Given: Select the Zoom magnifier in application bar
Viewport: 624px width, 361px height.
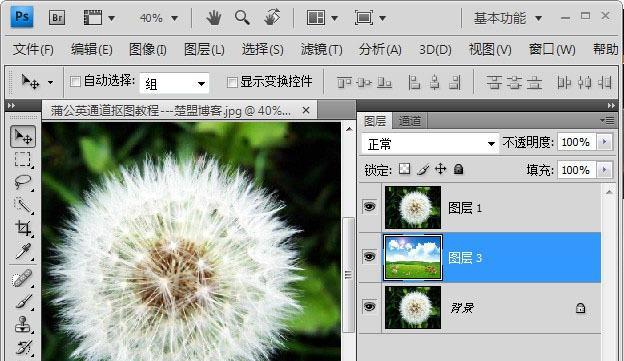Looking at the screenshot, I should tap(242, 18).
